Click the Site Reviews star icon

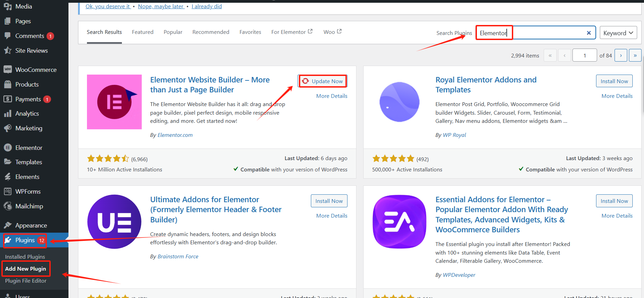coord(8,50)
